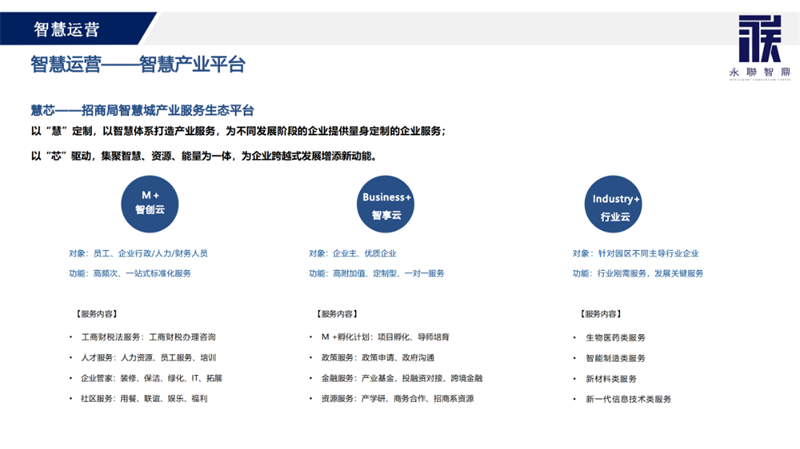Select 生物医药类服务 in the industry list

(x=615, y=338)
